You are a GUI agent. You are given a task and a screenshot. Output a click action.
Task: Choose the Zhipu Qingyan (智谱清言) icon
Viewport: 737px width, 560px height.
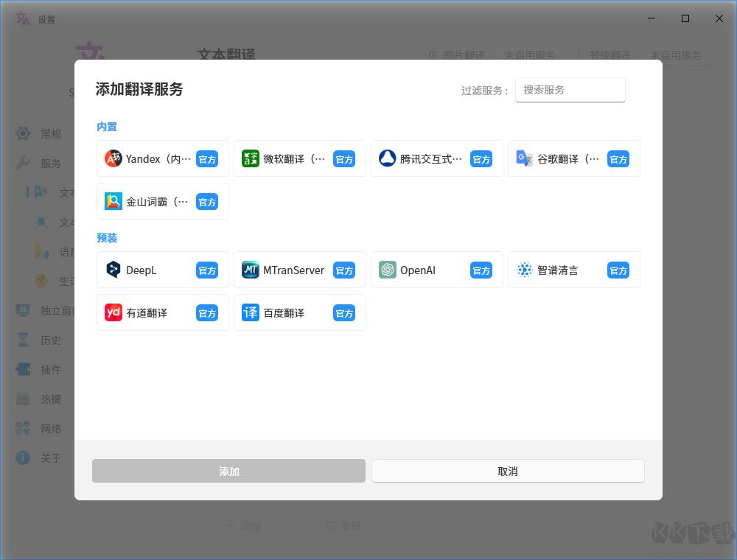524,270
